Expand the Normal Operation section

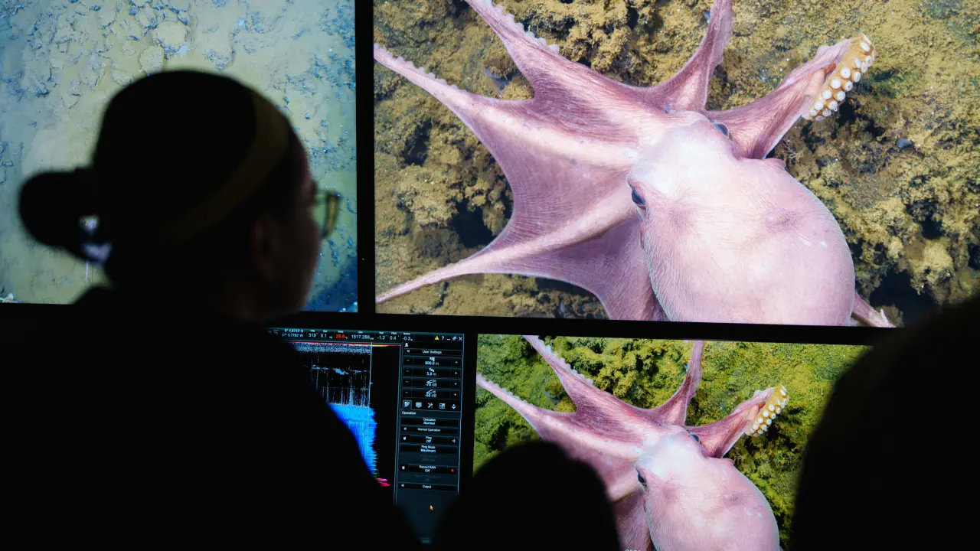[x=429, y=429]
